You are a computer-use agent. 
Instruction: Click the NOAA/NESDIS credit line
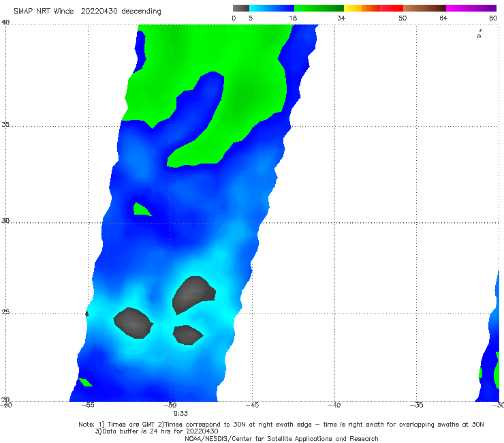tap(281, 438)
